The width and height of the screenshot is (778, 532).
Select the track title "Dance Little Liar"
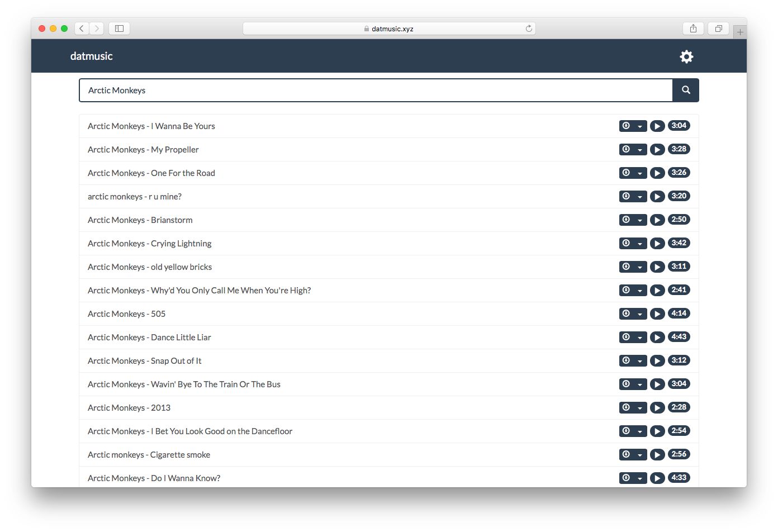pyautogui.click(x=149, y=337)
